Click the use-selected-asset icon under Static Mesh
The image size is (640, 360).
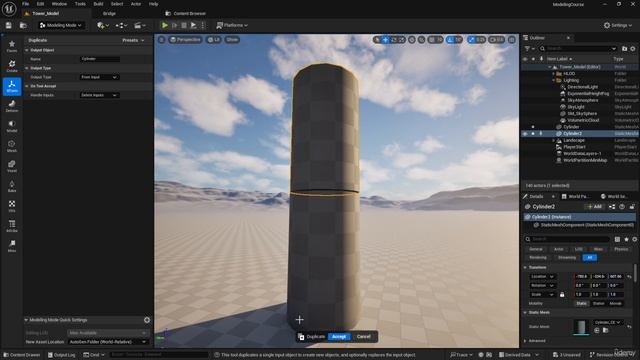pyautogui.click(x=597, y=330)
